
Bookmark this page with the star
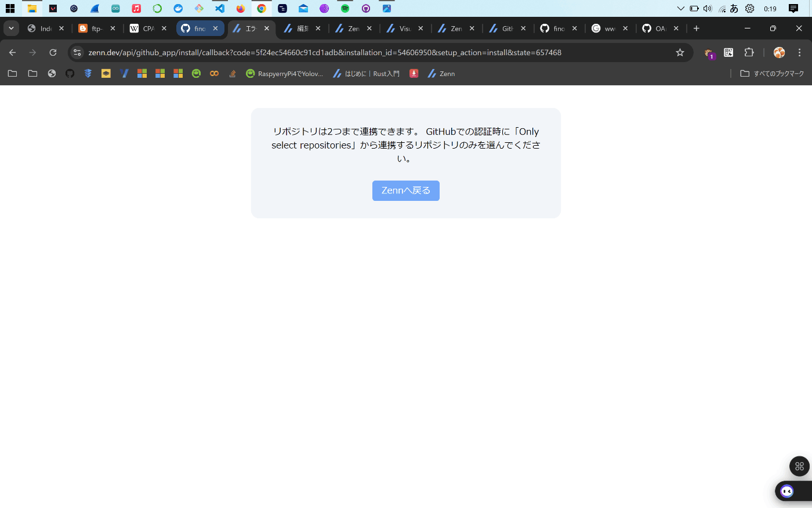pos(680,52)
